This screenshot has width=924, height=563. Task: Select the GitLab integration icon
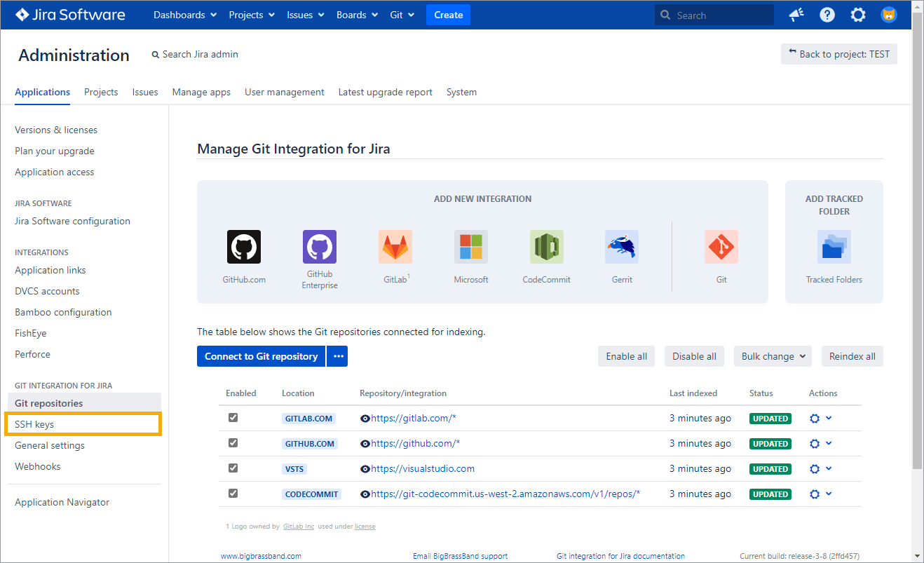[395, 247]
